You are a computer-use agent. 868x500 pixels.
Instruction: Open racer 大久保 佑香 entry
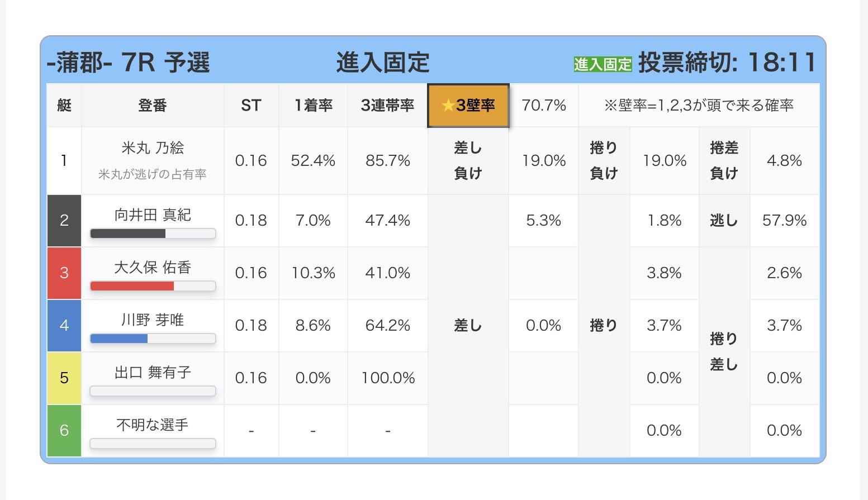(153, 268)
